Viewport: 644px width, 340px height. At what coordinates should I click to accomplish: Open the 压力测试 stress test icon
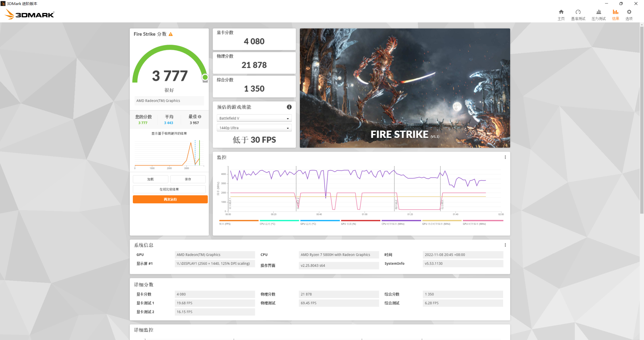599,12
